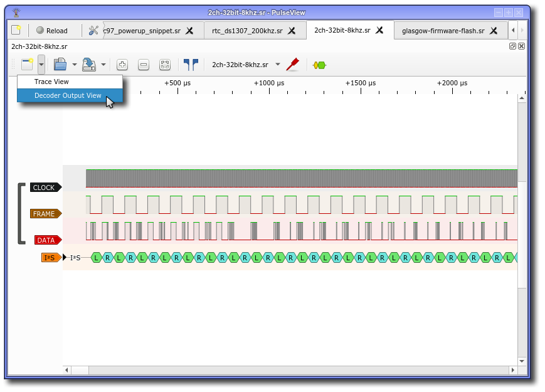Click the float dock window icon
This screenshot has height=392, width=545.
tap(512, 46)
